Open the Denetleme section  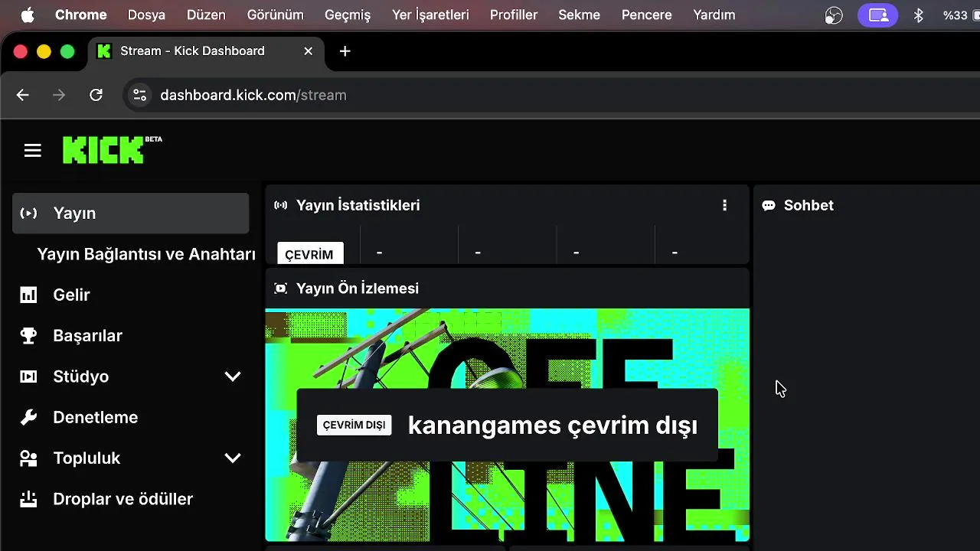point(95,417)
